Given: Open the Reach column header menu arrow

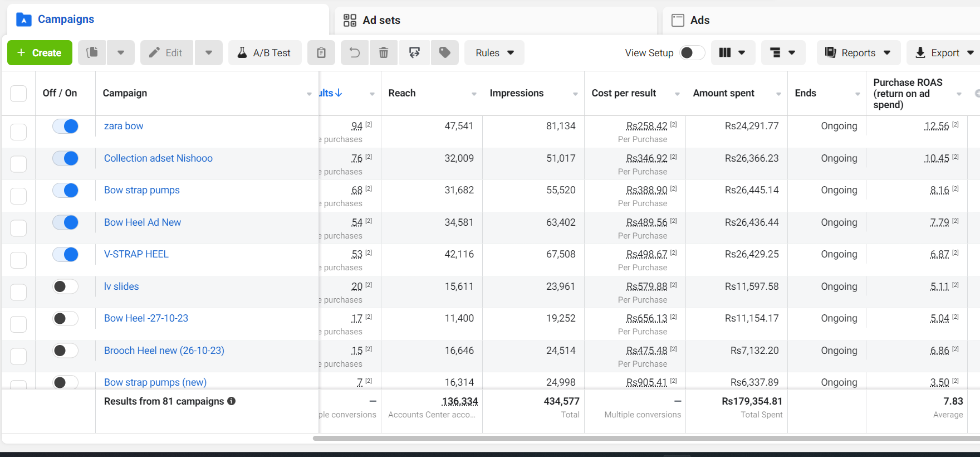Looking at the screenshot, I should click(x=474, y=94).
